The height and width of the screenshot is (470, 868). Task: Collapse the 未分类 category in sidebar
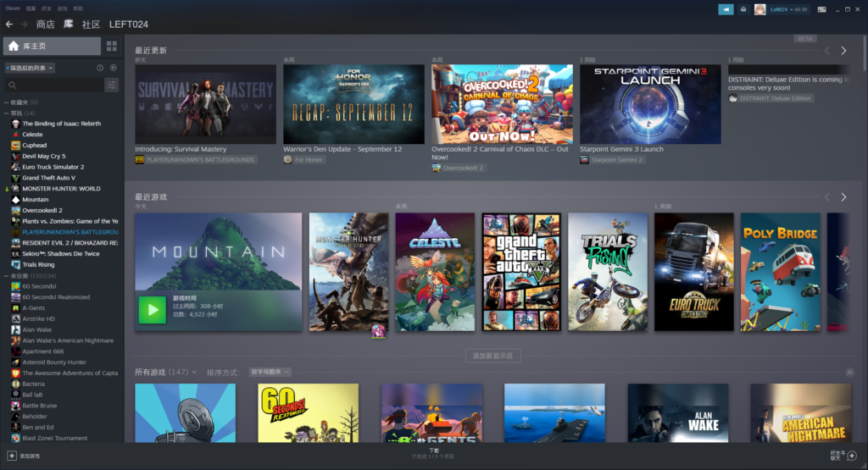(x=6, y=276)
